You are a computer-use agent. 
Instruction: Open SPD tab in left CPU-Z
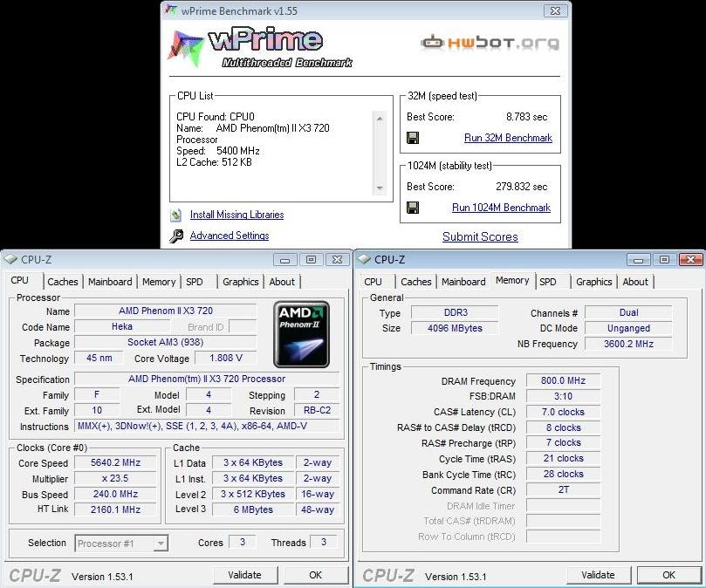click(195, 282)
